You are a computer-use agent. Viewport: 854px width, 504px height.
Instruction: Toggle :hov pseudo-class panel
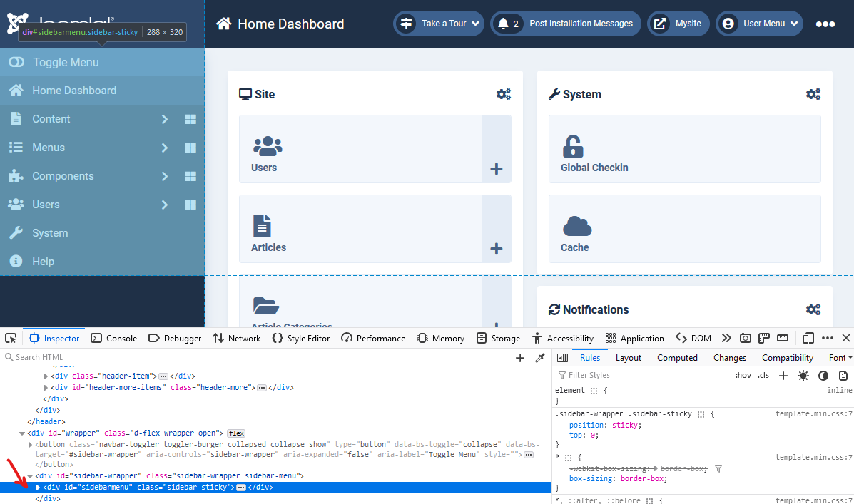[743, 376]
